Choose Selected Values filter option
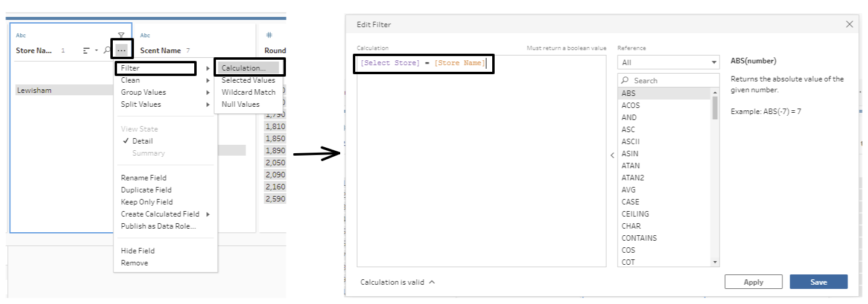Image resolution: width=868 pixels, height=304 pixels. pyautogui.click(x=249, y=80)
